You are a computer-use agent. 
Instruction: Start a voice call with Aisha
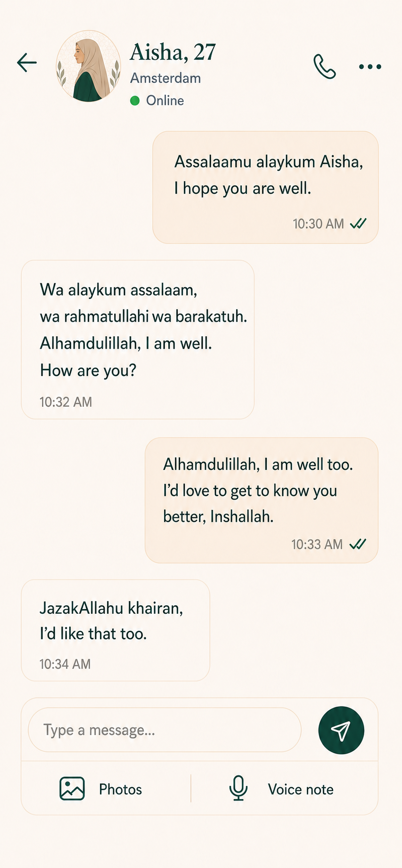tap(325, 66)
